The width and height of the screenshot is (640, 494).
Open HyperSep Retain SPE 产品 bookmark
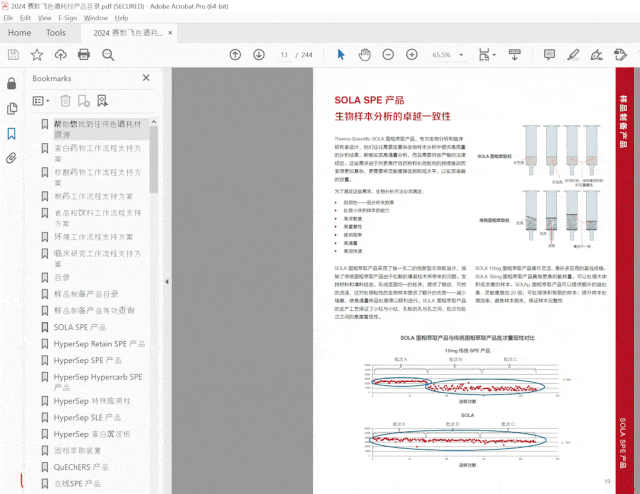99,344
